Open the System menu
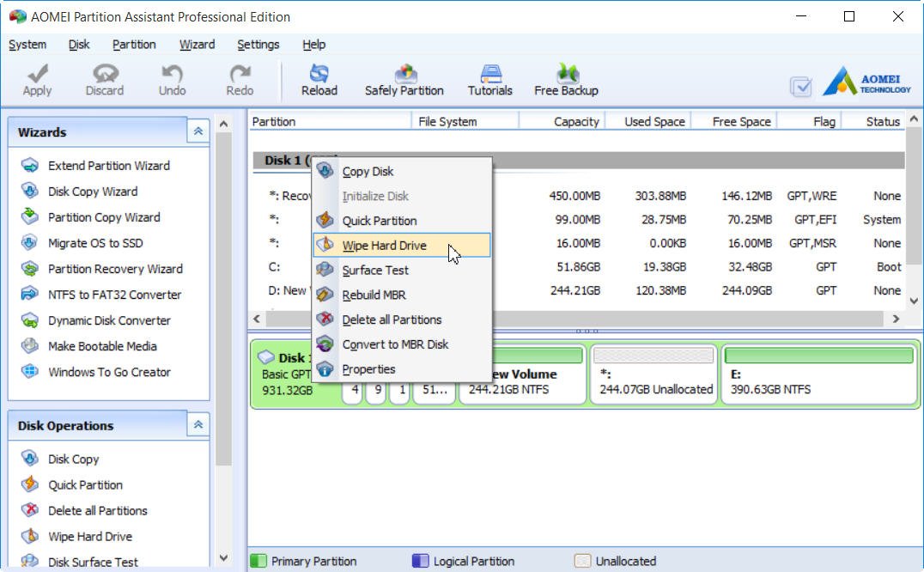Image resolution: width=924 pixels, height=572 pixels. pos(27,45)
